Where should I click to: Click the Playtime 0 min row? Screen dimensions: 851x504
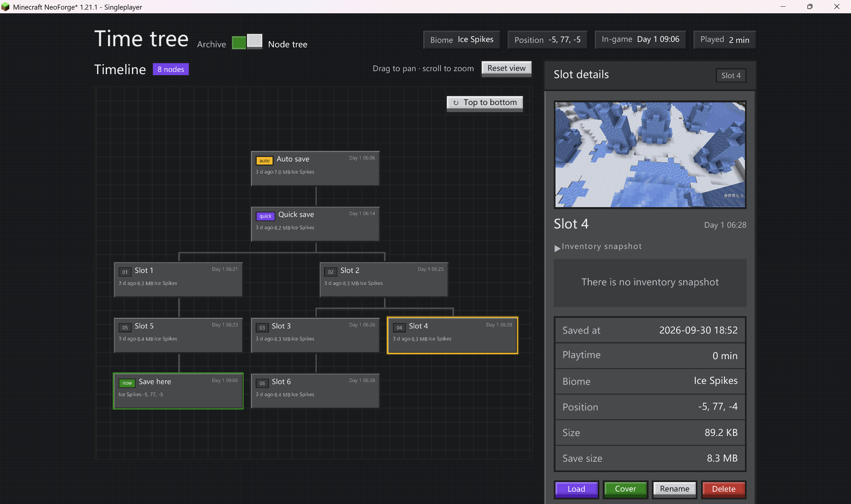click(650, 356)
